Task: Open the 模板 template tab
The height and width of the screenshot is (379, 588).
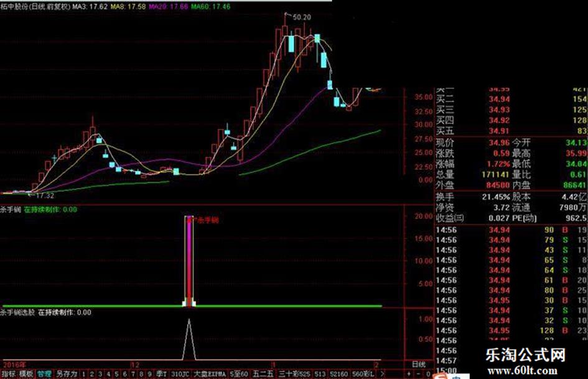Action: [x=26, y=374]
